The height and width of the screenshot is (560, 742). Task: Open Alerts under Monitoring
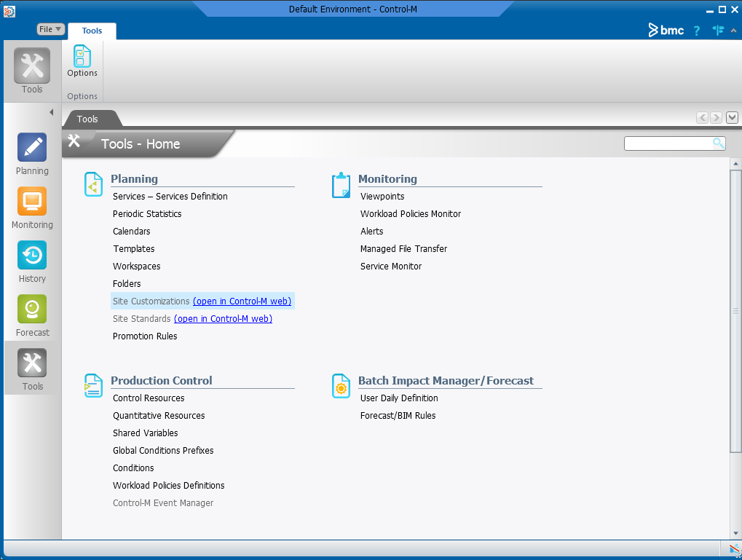click(x=372, y=232)
